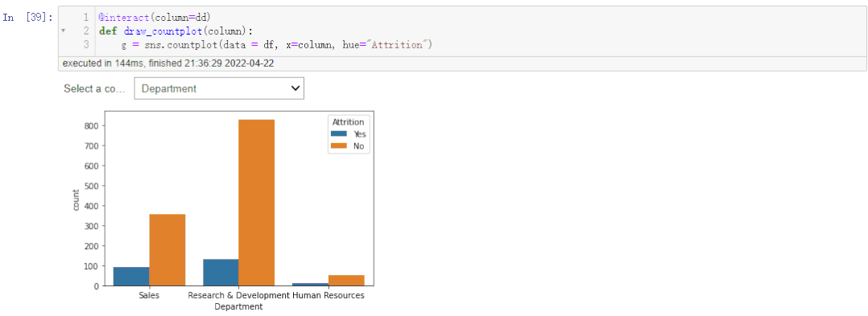
Task: Select the orange Sales bar
Action: point(167,250)
